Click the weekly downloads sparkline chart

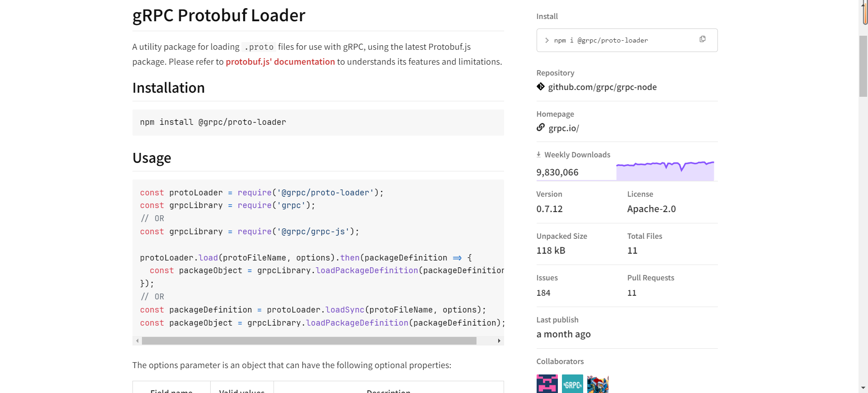[665, 171]
